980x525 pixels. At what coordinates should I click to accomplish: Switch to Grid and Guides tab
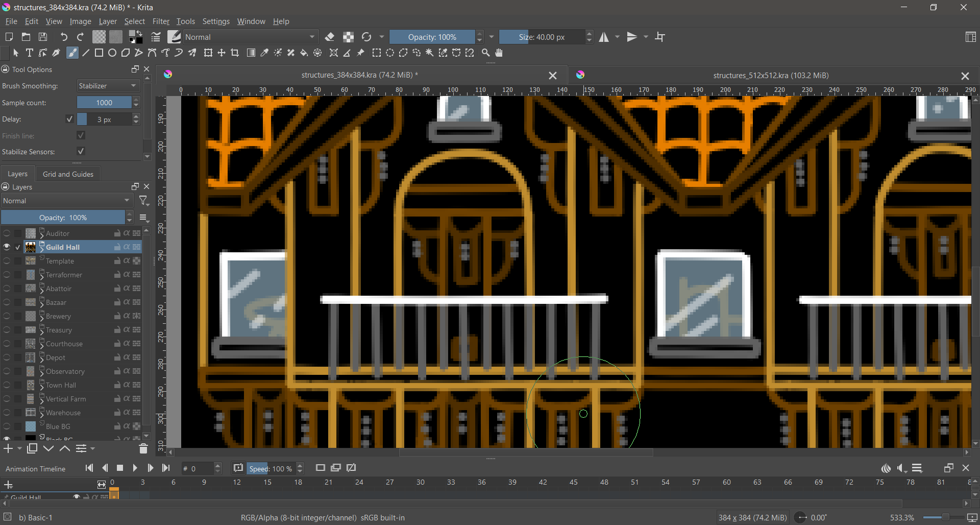pos(68,174)
